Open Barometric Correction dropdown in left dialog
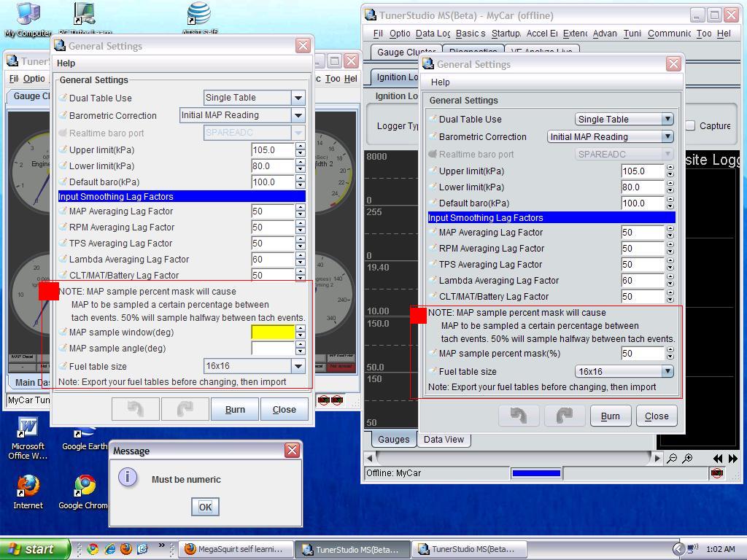 (298, 115)
